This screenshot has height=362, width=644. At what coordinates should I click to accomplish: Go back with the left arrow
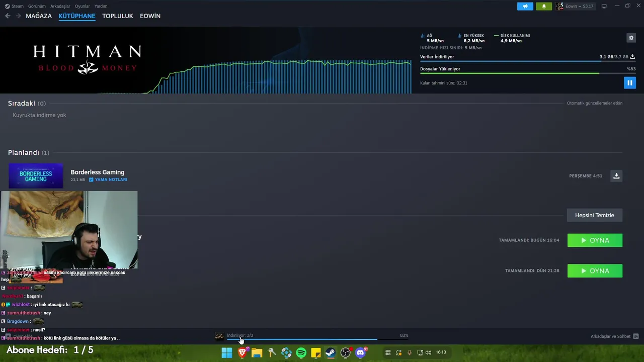8,16
